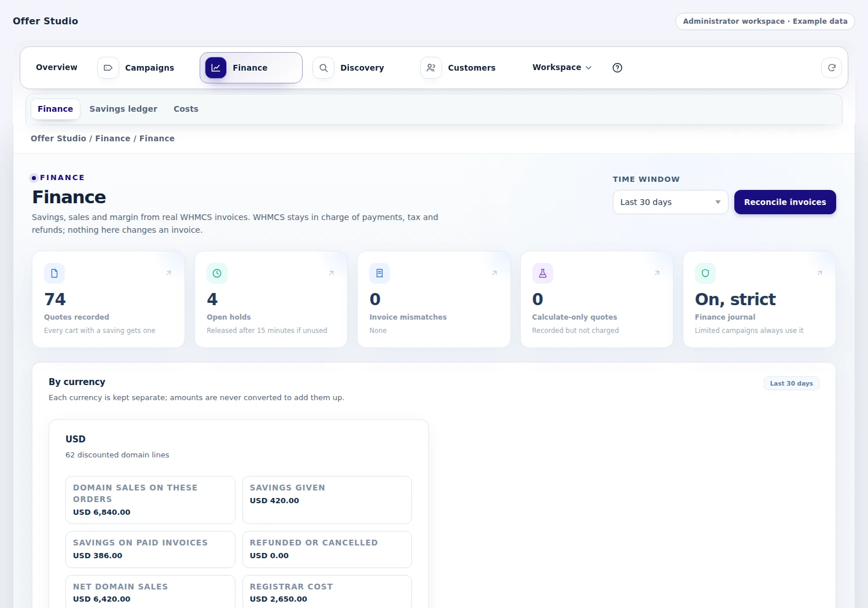
Task: Click the clock icon on Open holds card
Action: (x=217, y=273)
